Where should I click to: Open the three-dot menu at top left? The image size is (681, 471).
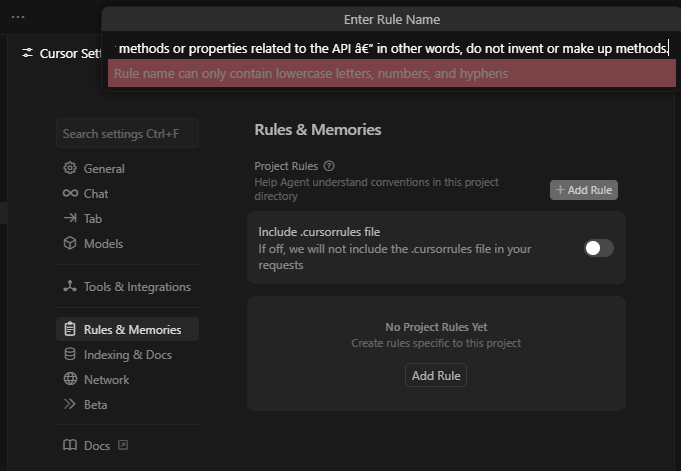point(18,17)
